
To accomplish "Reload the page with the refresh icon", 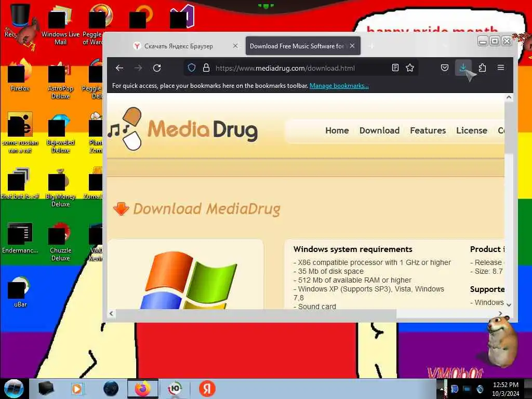I will click(x=157, y=68).
